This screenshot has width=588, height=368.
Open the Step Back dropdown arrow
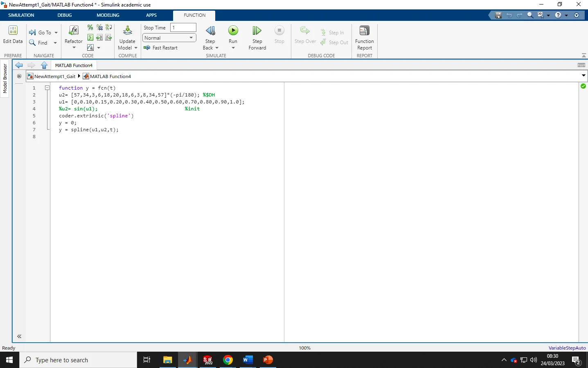click(217, 48)
